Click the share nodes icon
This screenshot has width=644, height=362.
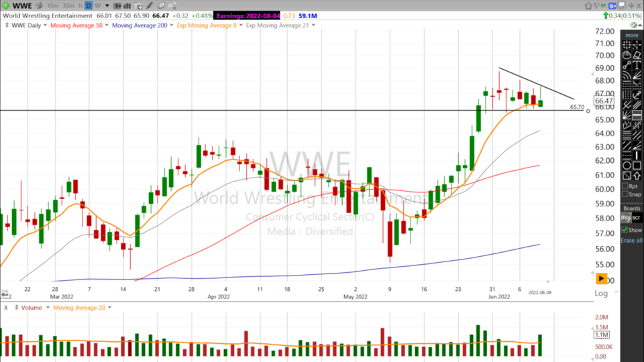coord(172,6)
